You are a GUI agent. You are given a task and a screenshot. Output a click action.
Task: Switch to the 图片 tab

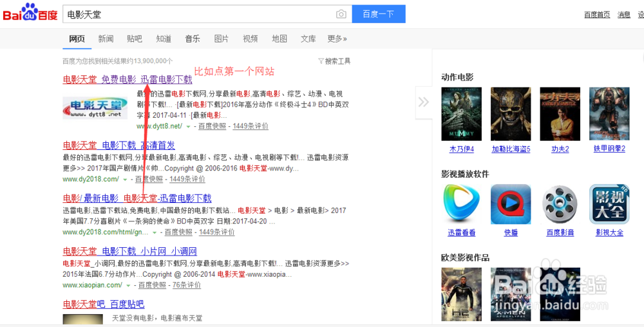click(222, 39)
